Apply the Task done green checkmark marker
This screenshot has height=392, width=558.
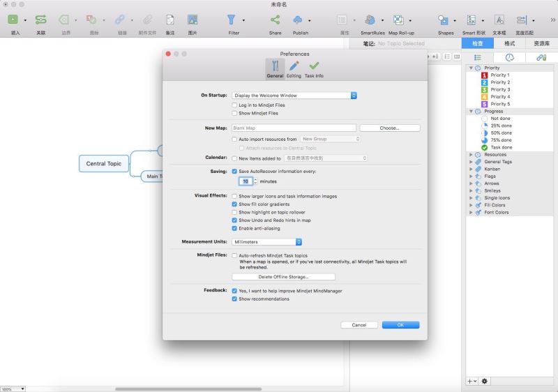(484, 147)
